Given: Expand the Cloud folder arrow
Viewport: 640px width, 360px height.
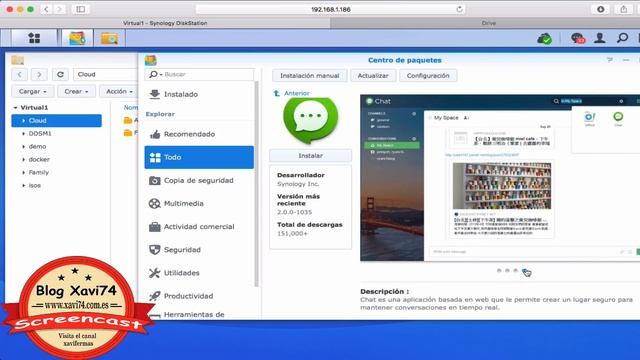Looking at the screenshot, I should pos(24,121).
